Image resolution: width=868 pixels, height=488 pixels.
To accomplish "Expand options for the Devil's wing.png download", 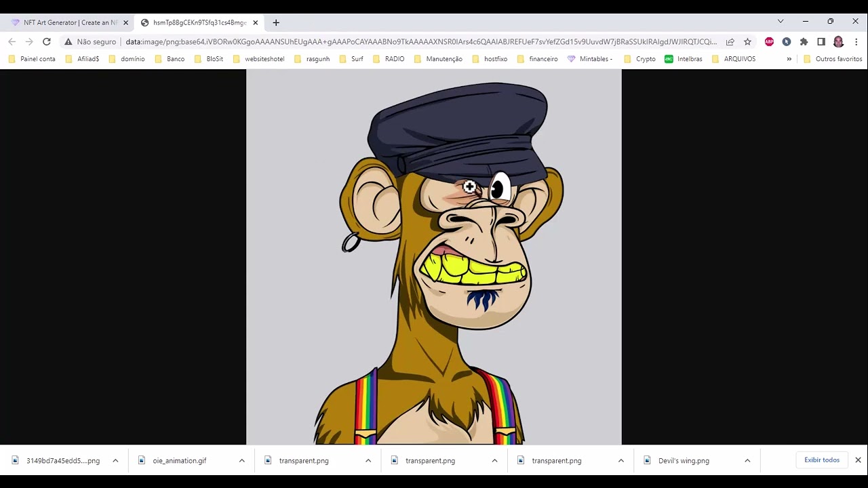I will point(747,461).
